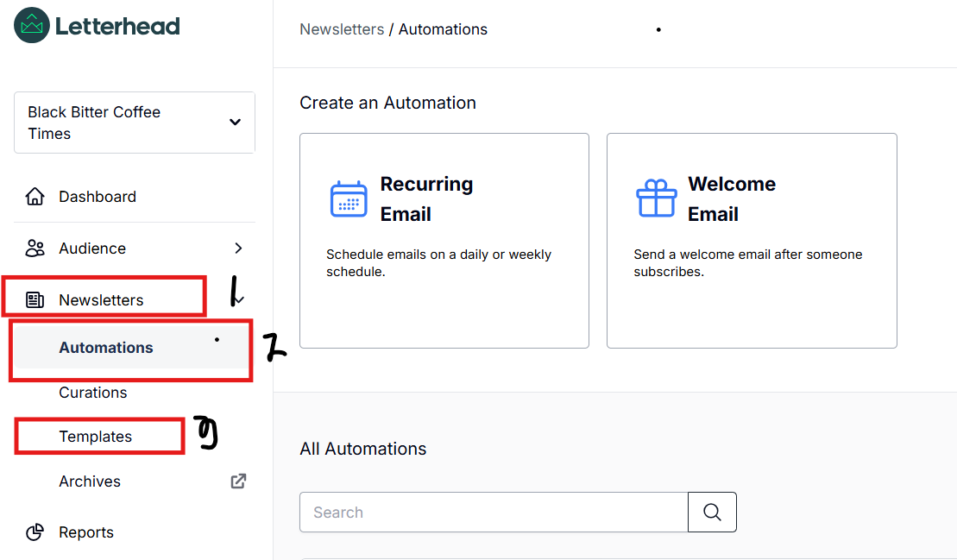Image resolution: width=957 pixels, height=560 pixels.
Task: Click the Letterhead logo icon
Action: pos(32,25)
